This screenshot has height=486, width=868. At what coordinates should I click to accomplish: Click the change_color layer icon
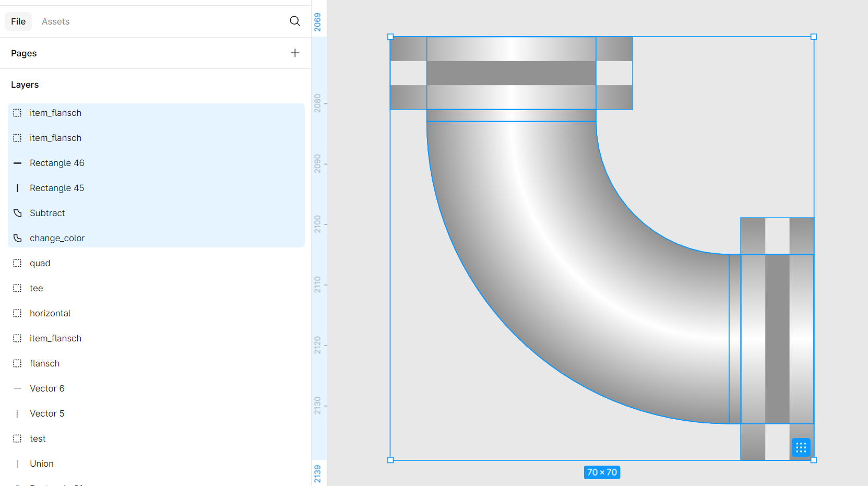pos(18,238)
